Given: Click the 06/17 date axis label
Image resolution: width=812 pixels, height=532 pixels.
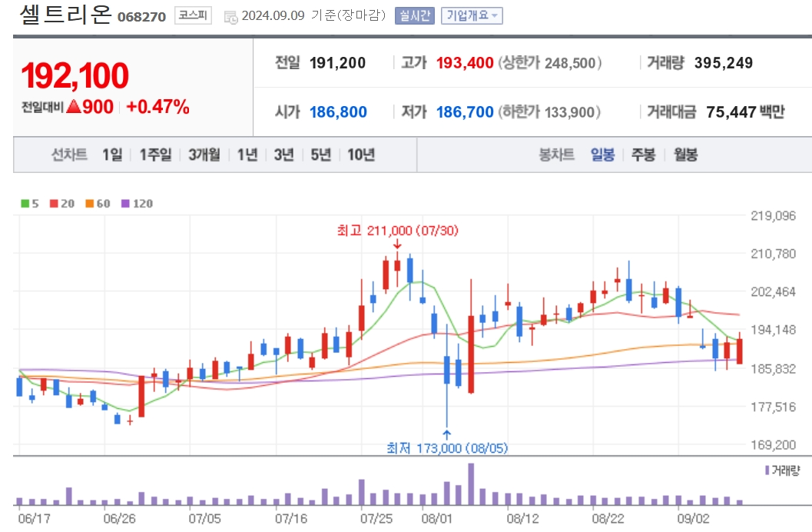Looking at the screenshot, I should click(x=34, y=518).
